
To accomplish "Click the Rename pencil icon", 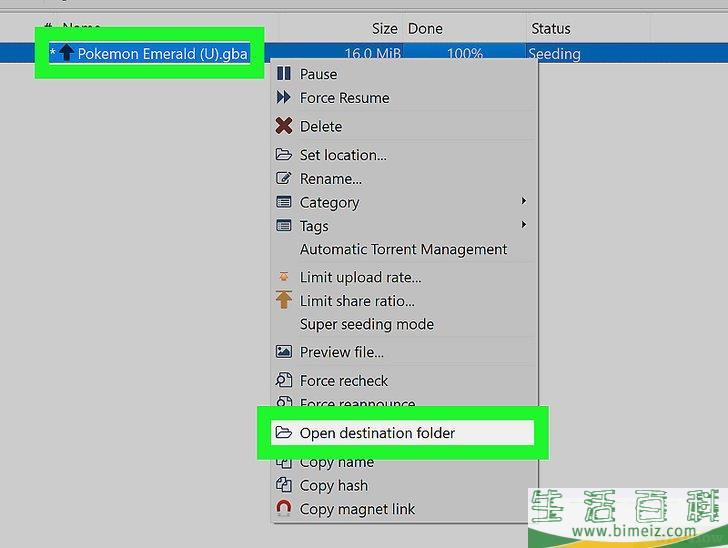I will tap(283, 179).
